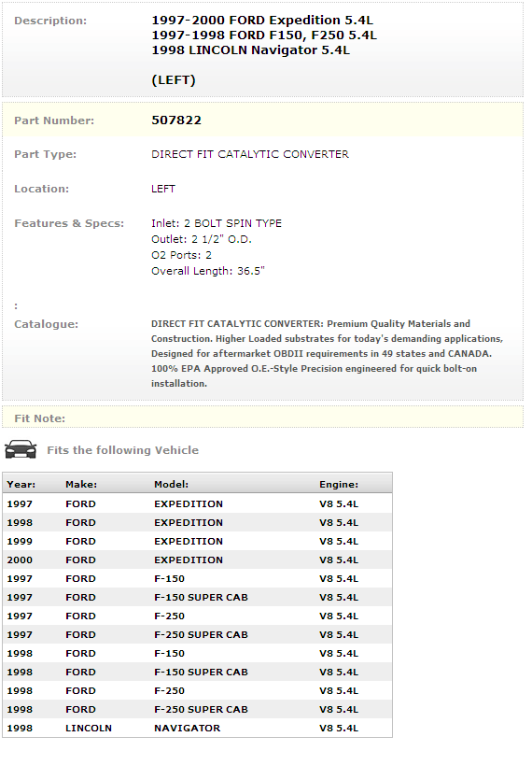Image resolution: width=532 pixels, height=765 pixels.
Task: Click the 1997 F-250 model cell
Action: 169,616
